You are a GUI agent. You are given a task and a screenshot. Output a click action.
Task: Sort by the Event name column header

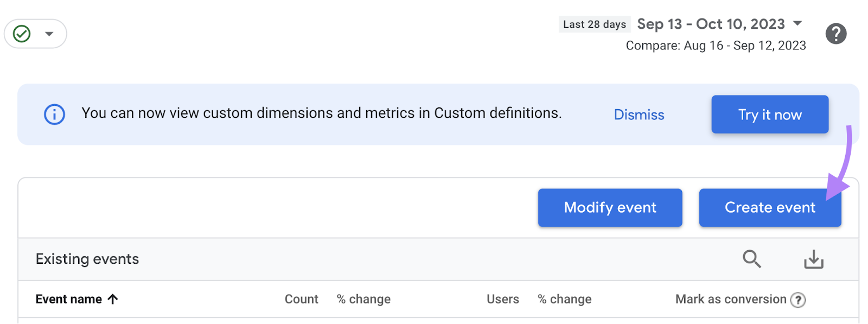click(x=69, y=299)
